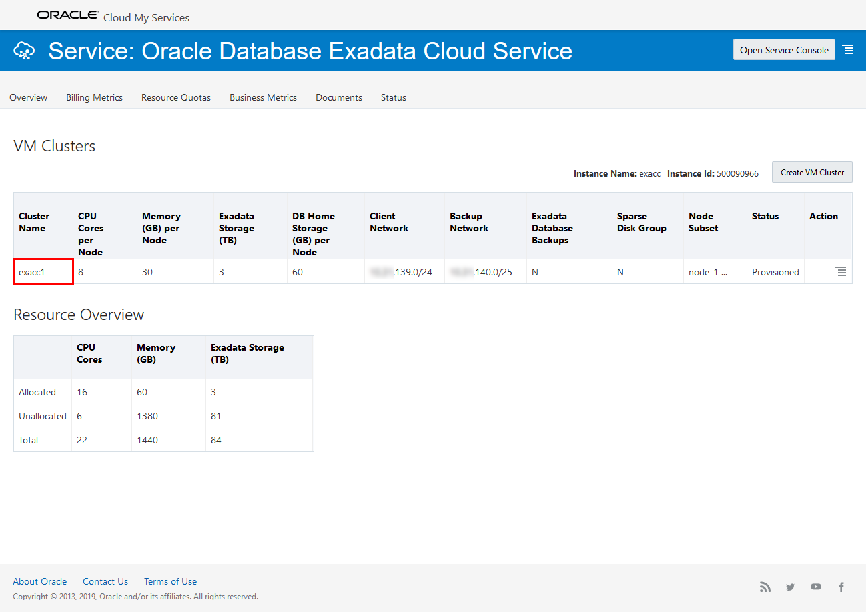The height and width of the screenshot is (616, 866).
Task: Open the Terms of Use link
Action: click(170, 581)
